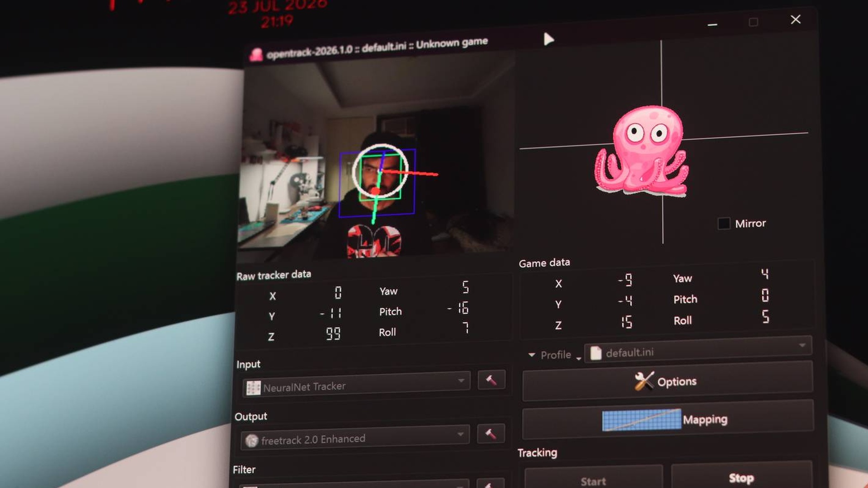Click the Raw tracker Pitch value -16

tap(458, 308)
